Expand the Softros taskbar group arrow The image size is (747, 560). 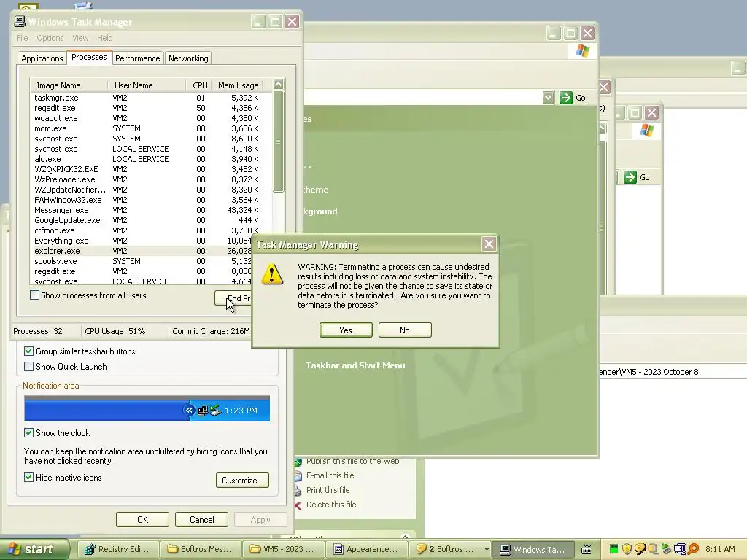(x=487, y=549)
